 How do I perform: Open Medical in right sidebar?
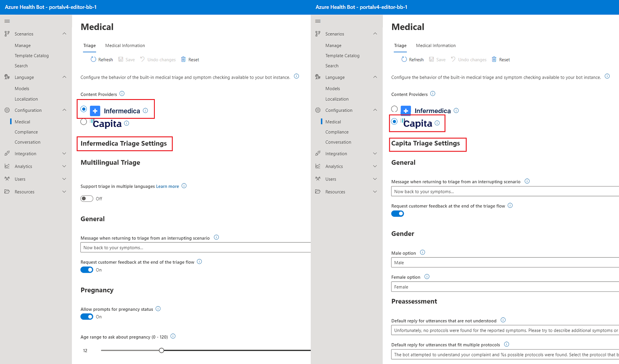[333, 122]
